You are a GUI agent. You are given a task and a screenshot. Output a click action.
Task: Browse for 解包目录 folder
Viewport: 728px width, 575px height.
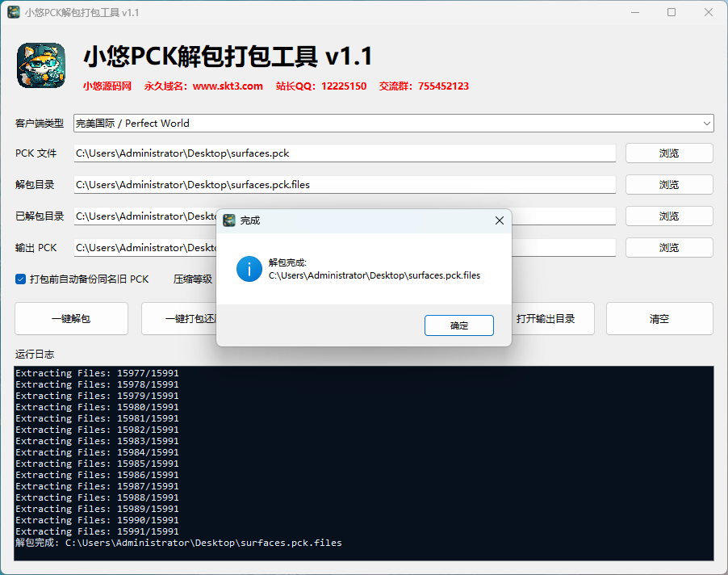pos(669,185)
